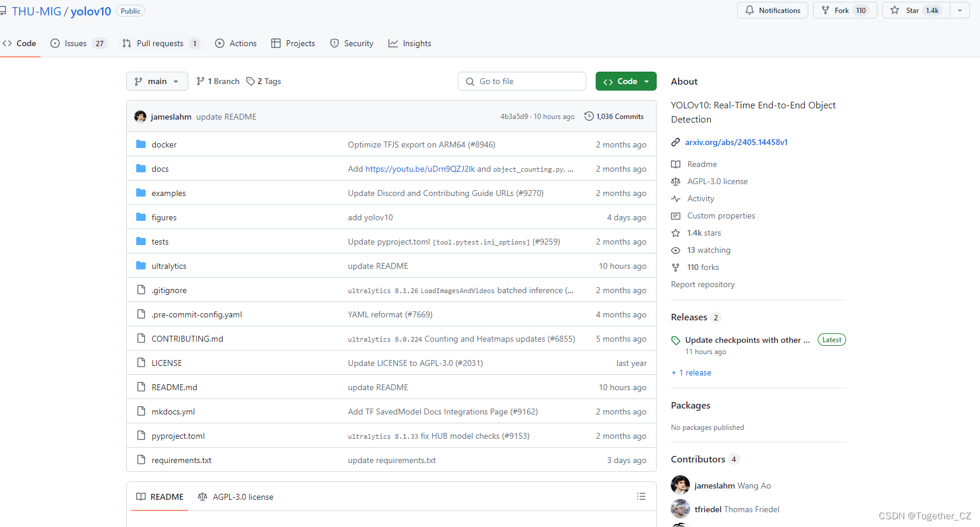The width and height of the screenshot is (980, 527).
Task: Click the link icon beside arxiv URL
Action: 676,142
